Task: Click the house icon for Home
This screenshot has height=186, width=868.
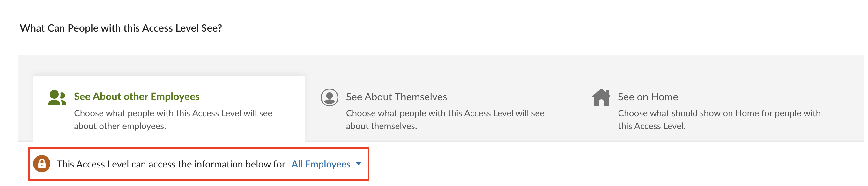Action: (x=601, y=97)
